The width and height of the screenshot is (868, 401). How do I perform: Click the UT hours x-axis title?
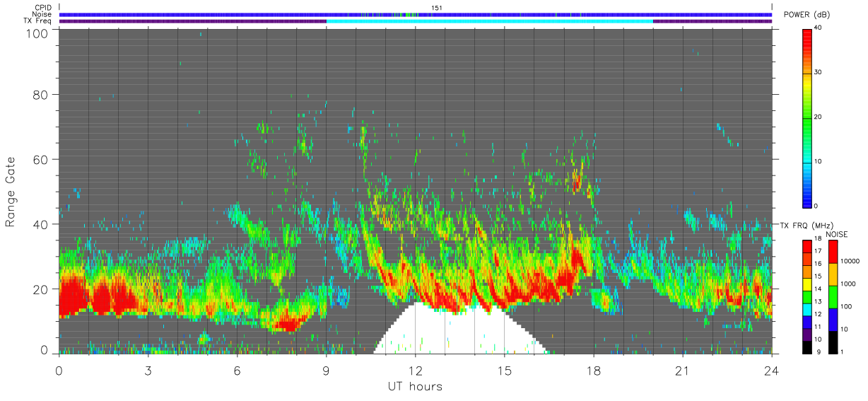point(415,386)
